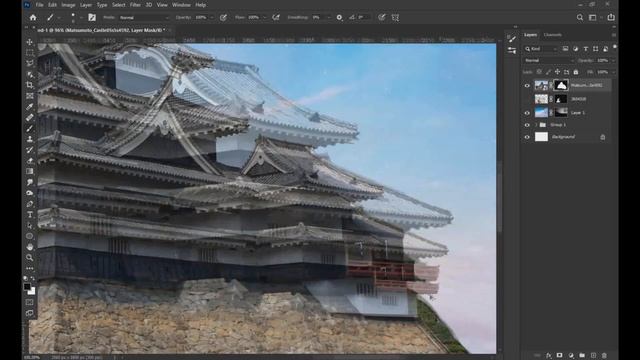This screenshot has width=640, height=360.
Task: Select the Dodge tool
Action: [x=30, y=193]
